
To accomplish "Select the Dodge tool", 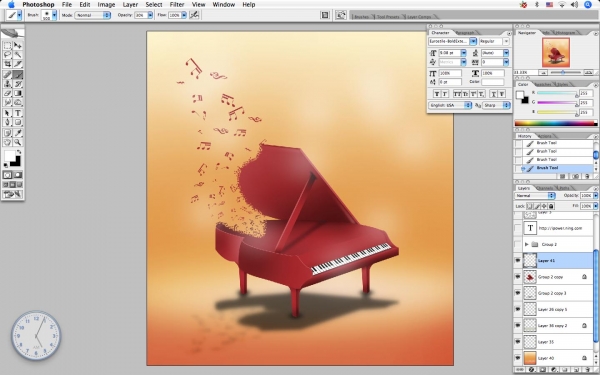I will click(x=18, y=102).
